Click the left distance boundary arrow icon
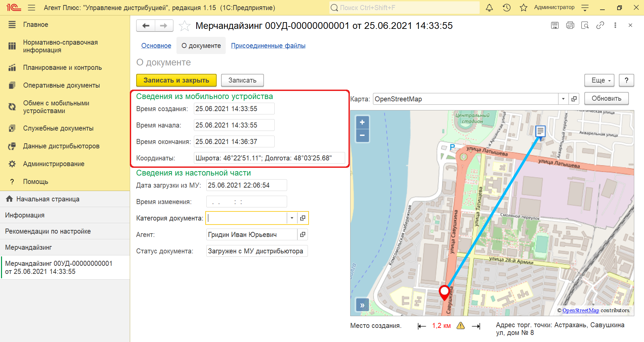The height and width of the screenshot is (342, 644). pos(422,326)
